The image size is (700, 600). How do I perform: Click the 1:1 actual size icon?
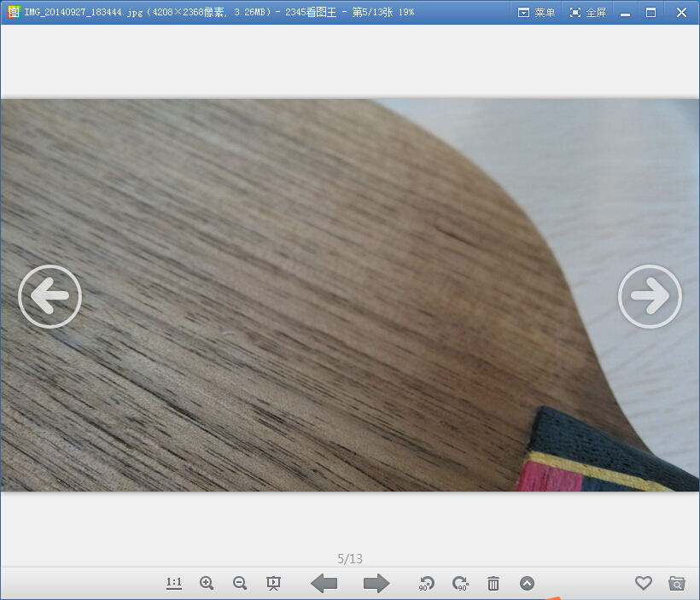pyautogui.click(x=174, y=583)
